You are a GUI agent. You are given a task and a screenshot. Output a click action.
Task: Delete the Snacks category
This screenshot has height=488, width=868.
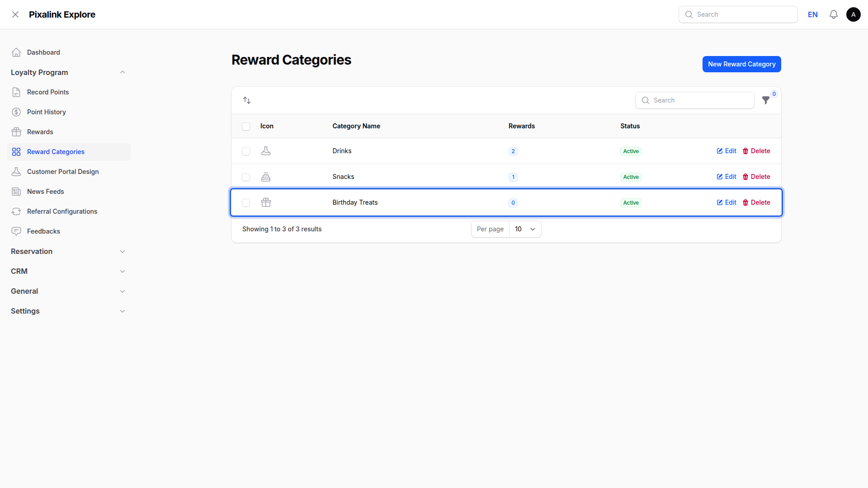[756, 177]
